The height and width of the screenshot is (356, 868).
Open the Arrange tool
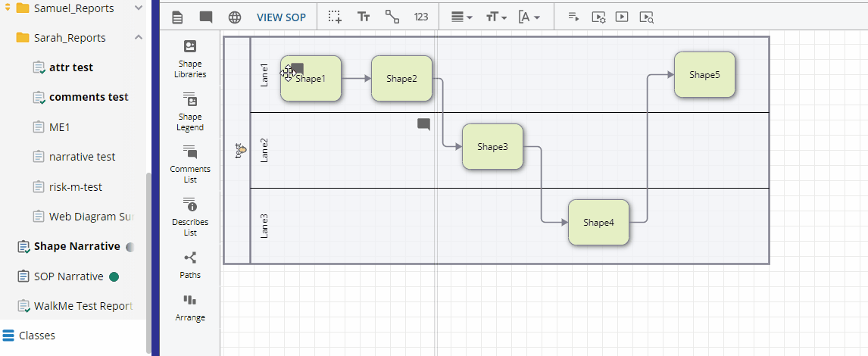(x=190, y=307)
